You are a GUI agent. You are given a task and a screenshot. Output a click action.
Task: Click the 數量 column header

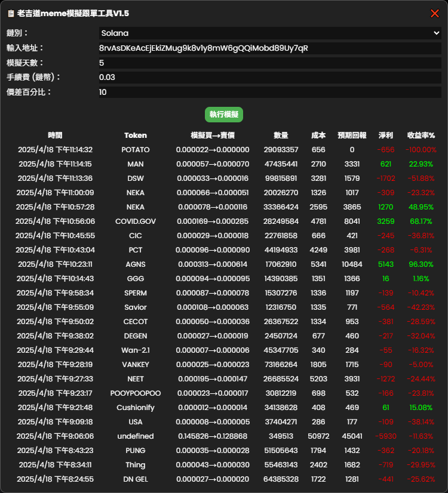281,135
